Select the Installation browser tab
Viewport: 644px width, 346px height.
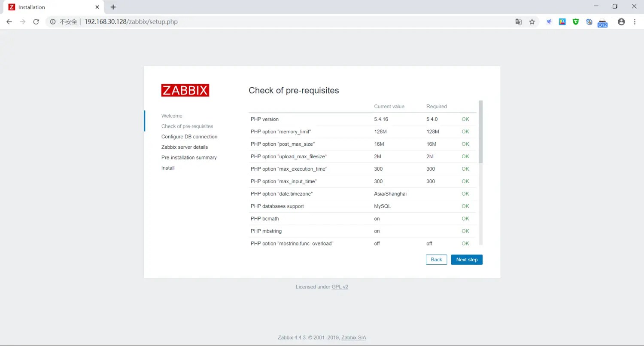pos(54,7)
